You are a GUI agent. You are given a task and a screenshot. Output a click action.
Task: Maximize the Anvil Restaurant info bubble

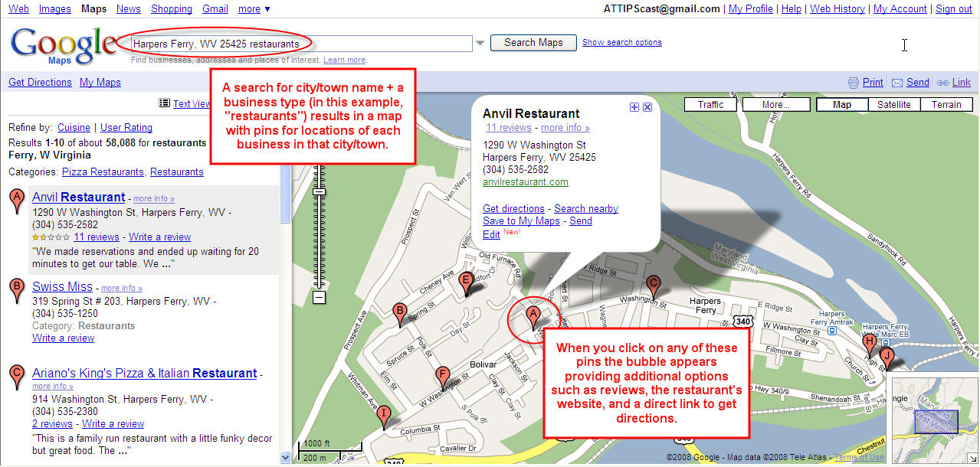coord(634,108)
